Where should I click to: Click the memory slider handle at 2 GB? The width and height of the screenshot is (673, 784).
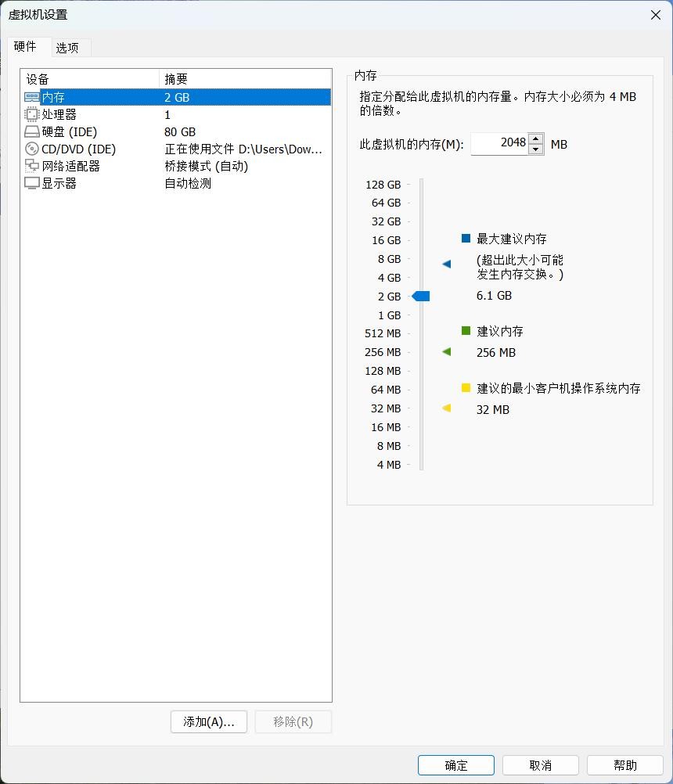click(420, 297)
